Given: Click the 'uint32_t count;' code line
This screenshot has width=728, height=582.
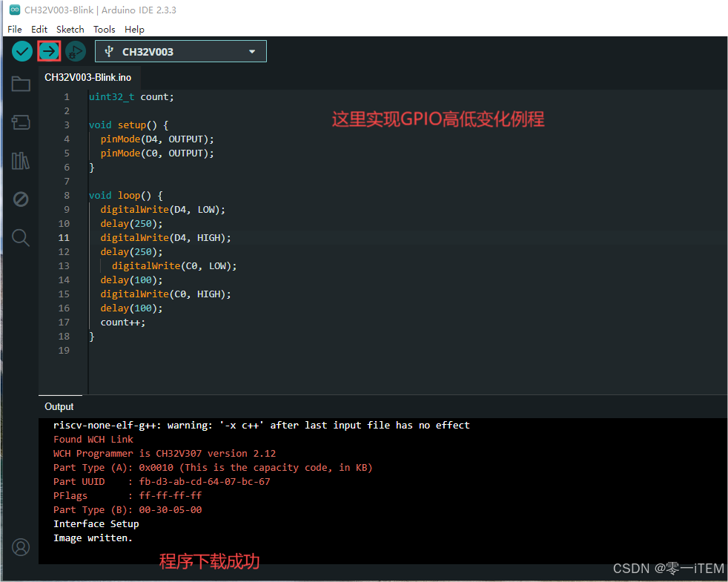Looking at the screenshot, I should pyautogui.click(x=131, y=97).
